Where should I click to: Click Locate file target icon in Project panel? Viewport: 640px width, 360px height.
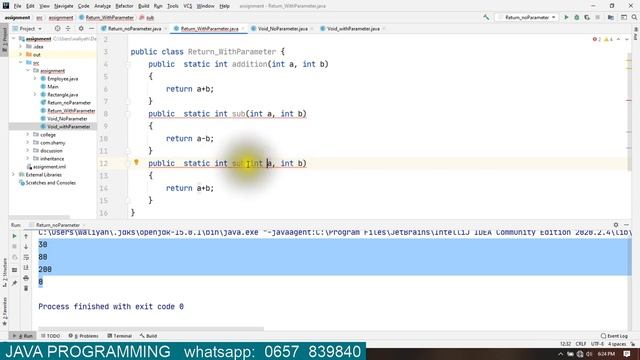(x=57, y=29)
